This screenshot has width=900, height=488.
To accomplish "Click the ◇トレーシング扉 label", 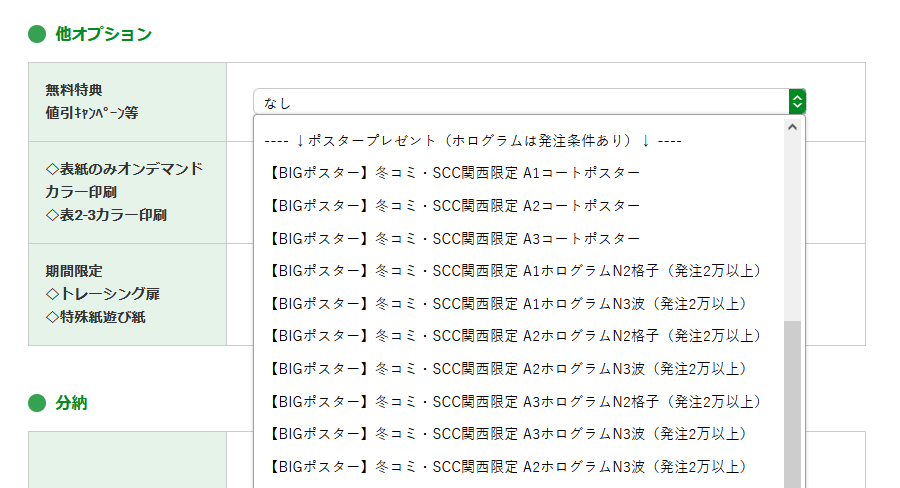I will [x=103, y=294].
